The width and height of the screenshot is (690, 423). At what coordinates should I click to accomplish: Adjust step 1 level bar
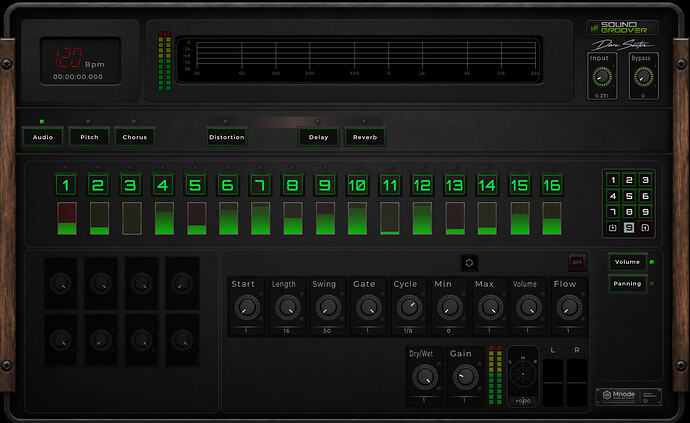point(67,218)
